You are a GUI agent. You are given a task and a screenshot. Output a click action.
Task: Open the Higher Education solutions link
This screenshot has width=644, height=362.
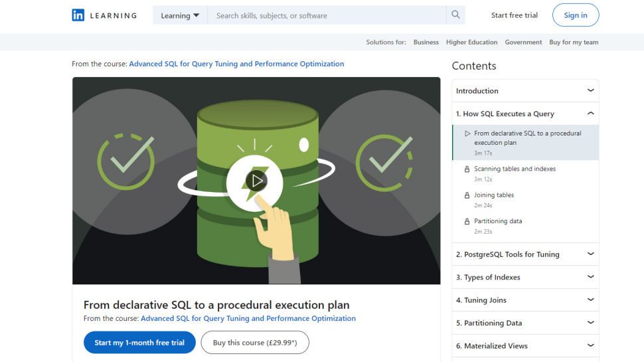point(471,42)
